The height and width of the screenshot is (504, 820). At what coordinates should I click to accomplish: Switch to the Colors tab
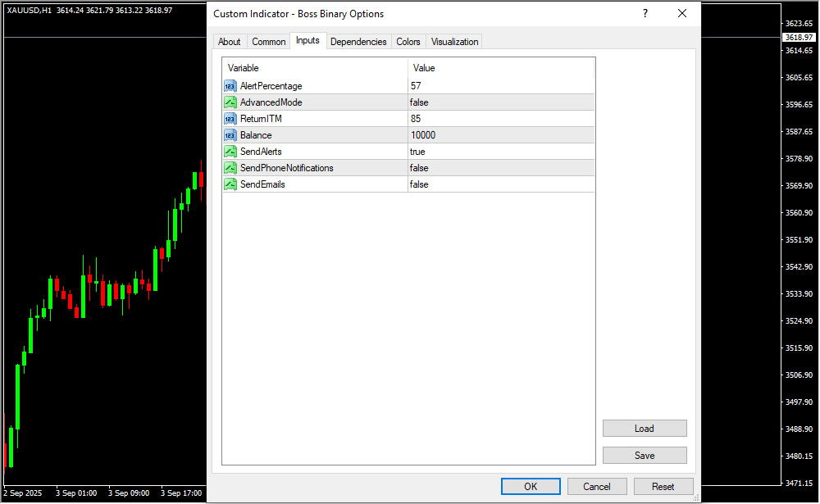[408, 42]
